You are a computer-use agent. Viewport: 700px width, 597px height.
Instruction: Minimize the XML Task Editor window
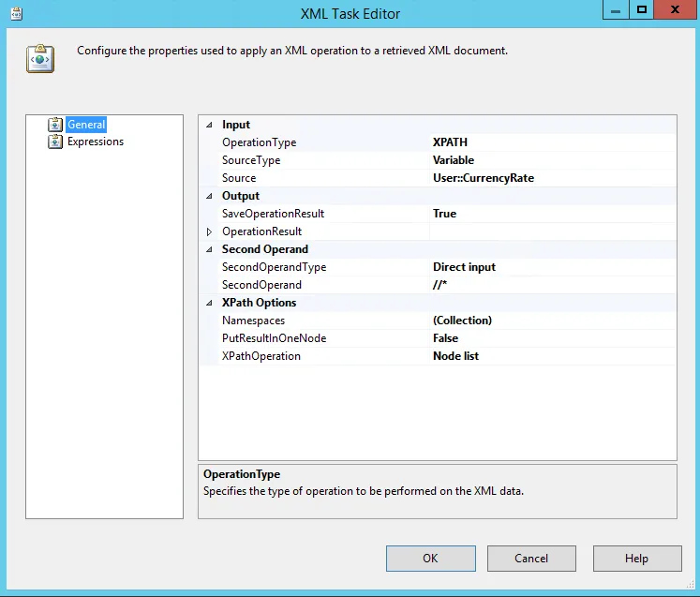[x=616, y=9]
